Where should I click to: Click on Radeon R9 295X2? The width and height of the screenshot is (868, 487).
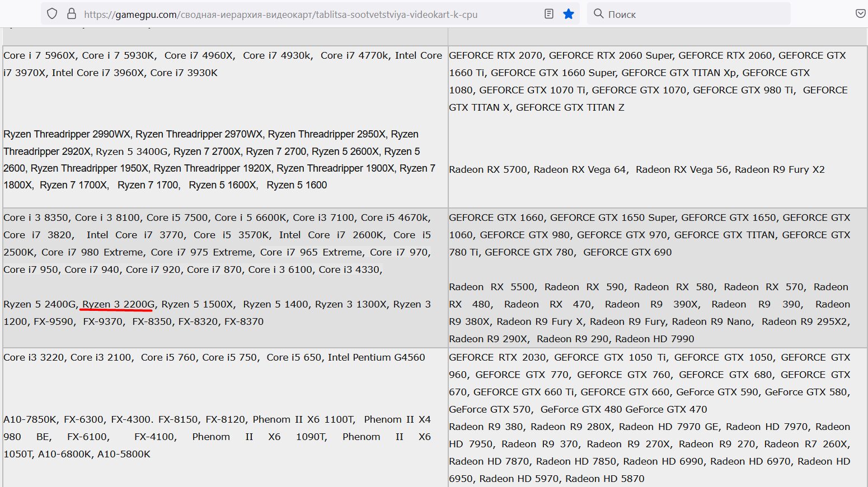pos(805,321)
